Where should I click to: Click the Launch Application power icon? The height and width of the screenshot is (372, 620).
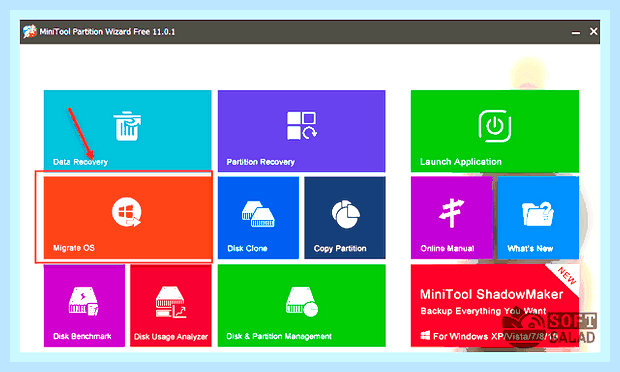(495, 126)
